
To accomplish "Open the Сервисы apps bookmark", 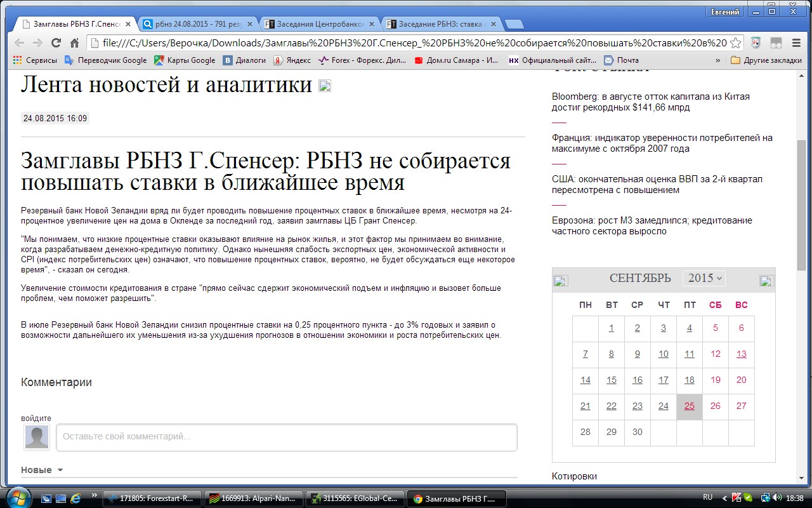I will (35, 60).
